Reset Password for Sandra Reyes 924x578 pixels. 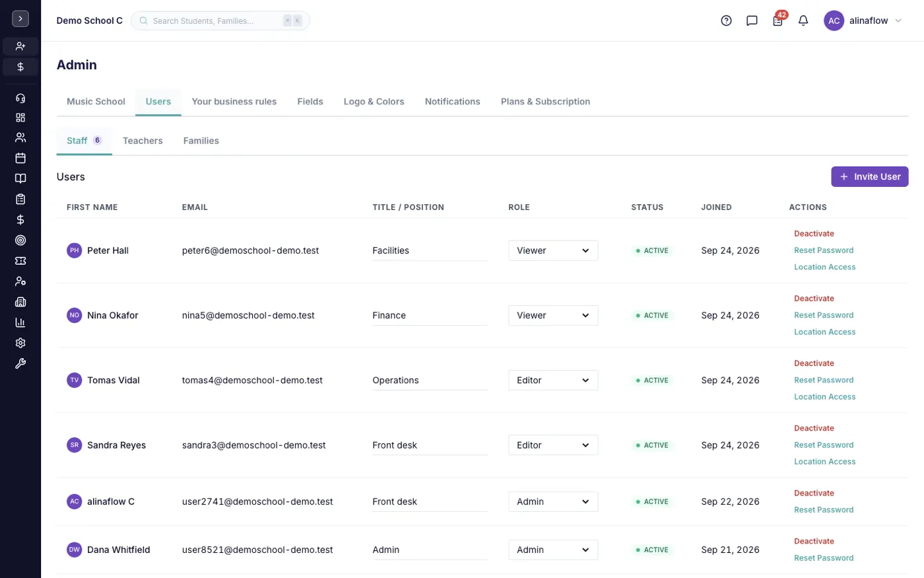(x=824, y=445)
